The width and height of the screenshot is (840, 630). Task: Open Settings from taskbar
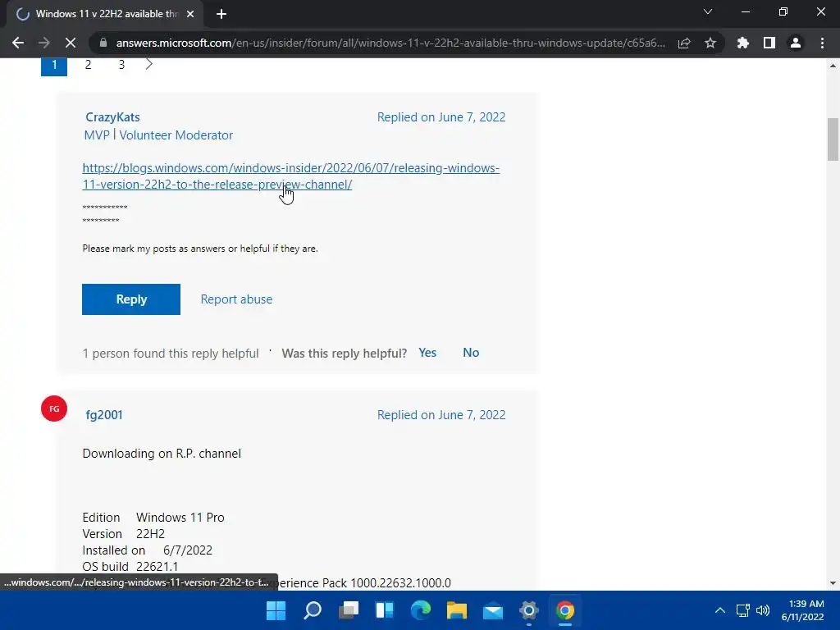529,610
